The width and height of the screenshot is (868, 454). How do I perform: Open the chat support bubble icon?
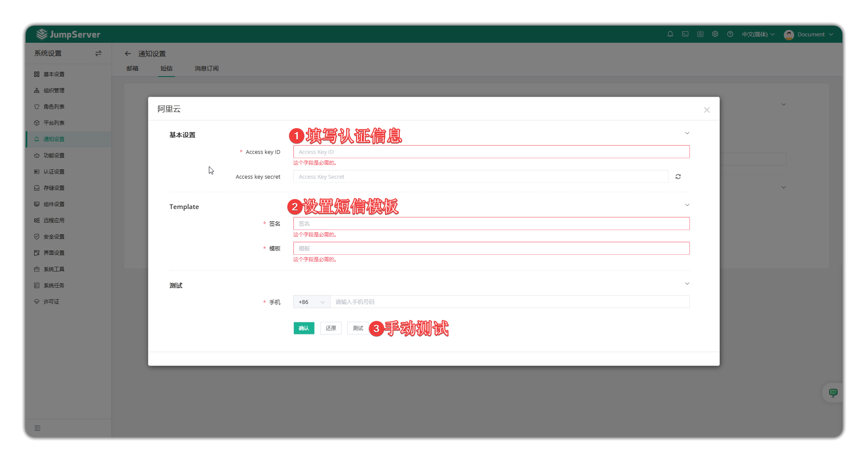pyautogui.click(x=833, y=392)
